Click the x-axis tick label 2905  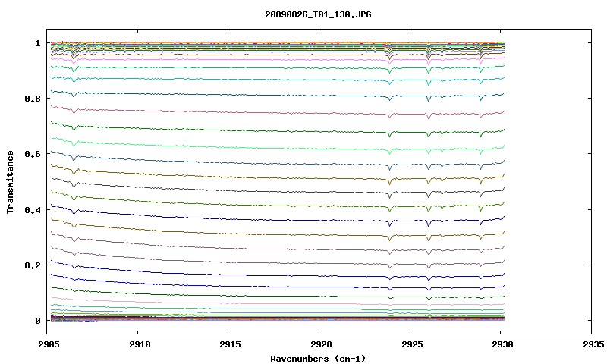point(49,344)
